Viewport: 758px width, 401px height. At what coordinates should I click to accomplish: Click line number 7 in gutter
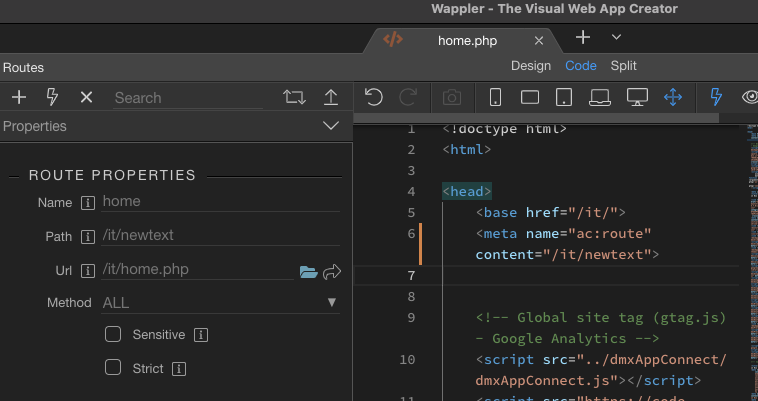click(x=411, y=276)
